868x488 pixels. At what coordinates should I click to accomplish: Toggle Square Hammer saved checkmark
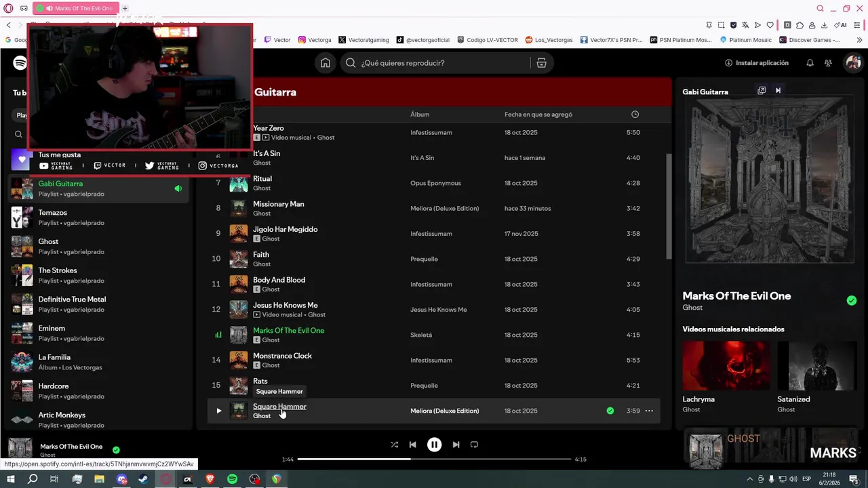tap(610, 411)
